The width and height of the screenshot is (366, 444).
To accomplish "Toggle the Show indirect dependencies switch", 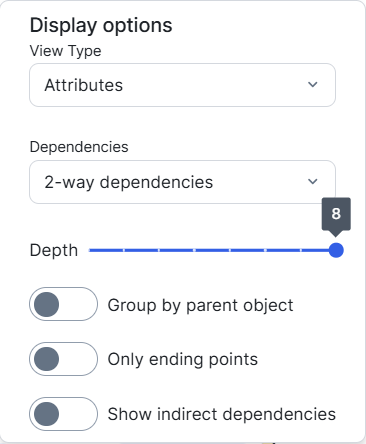I will 63,414.
